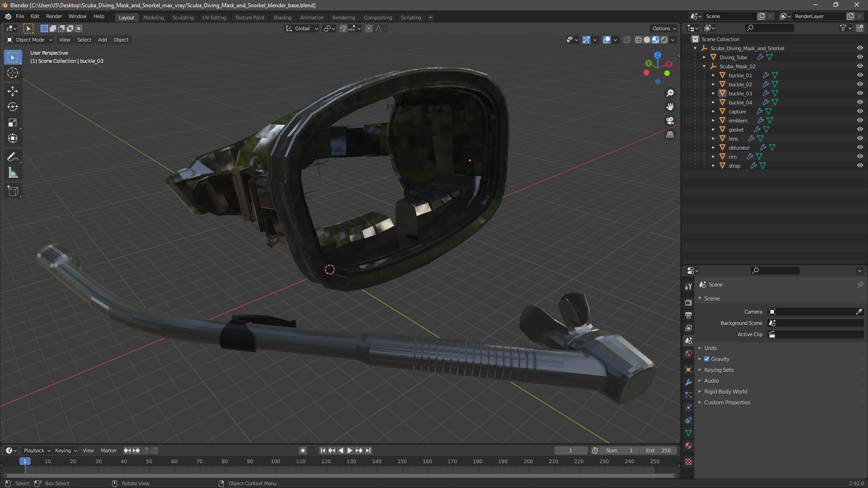This screenshot has width=868, height=488.
Task: Open the View Layer properties tab
Action: point(689,328)
